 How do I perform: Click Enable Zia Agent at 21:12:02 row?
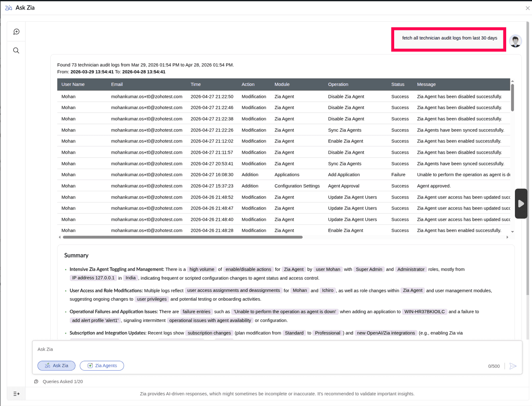[346, 141]
